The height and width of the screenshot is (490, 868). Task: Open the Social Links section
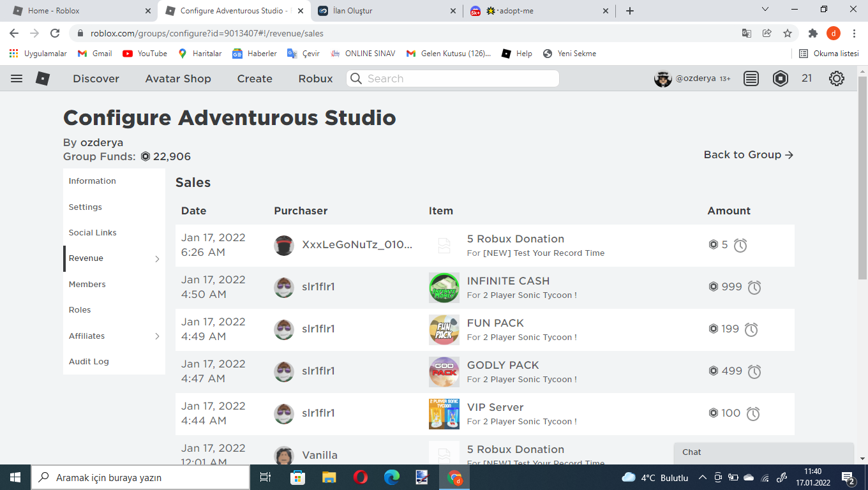[x=93, y=233]
